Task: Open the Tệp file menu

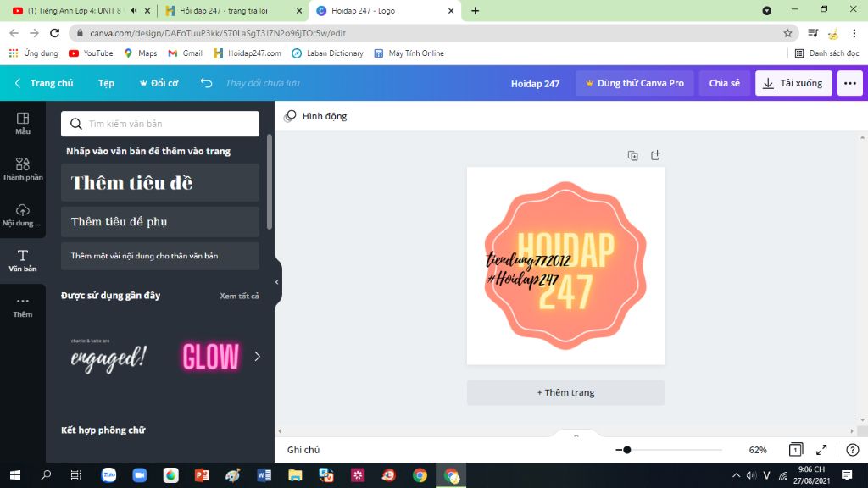Action: coord(106,83)
